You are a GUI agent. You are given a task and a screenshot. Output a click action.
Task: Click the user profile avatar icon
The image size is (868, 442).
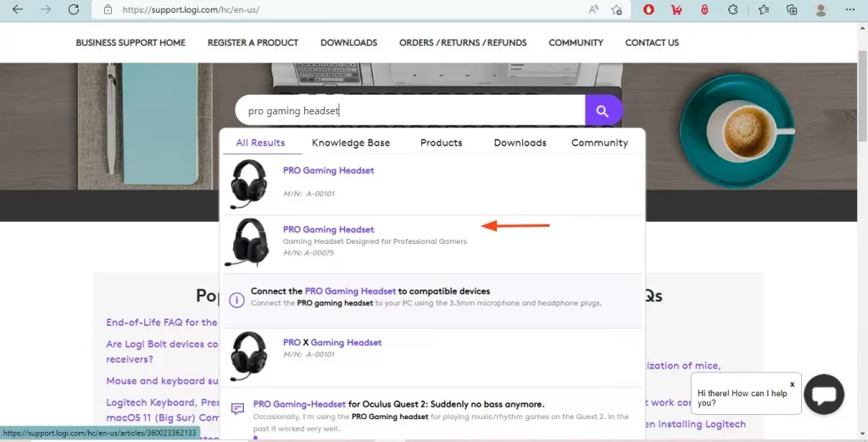(821, 9)
